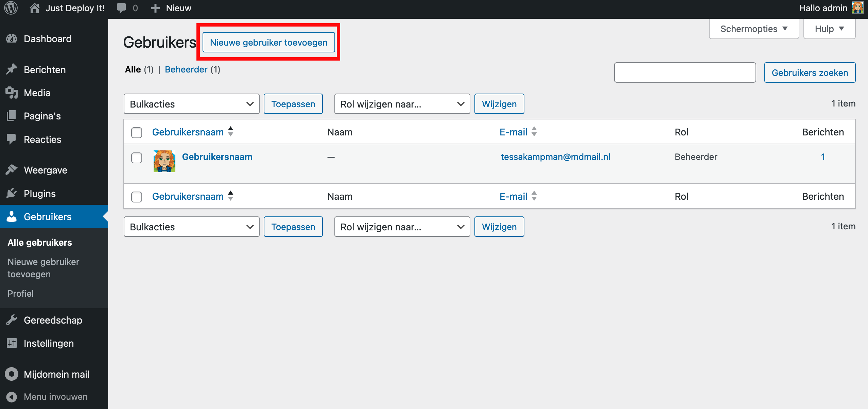Open the site home icon

coord(34,8)
